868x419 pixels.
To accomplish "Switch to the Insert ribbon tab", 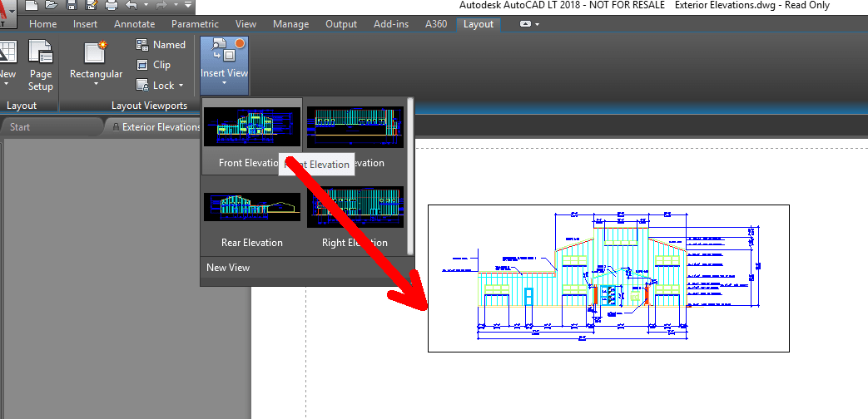I will (x=85, y=24).
